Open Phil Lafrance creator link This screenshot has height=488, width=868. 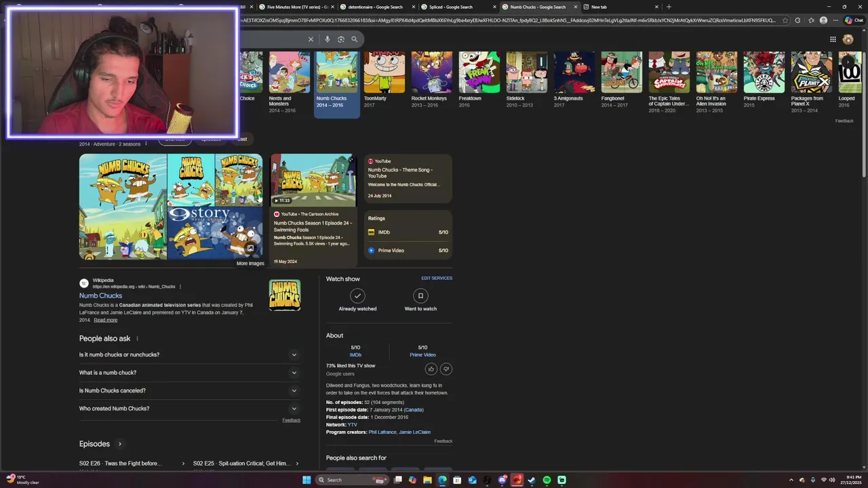coord(382,432)
